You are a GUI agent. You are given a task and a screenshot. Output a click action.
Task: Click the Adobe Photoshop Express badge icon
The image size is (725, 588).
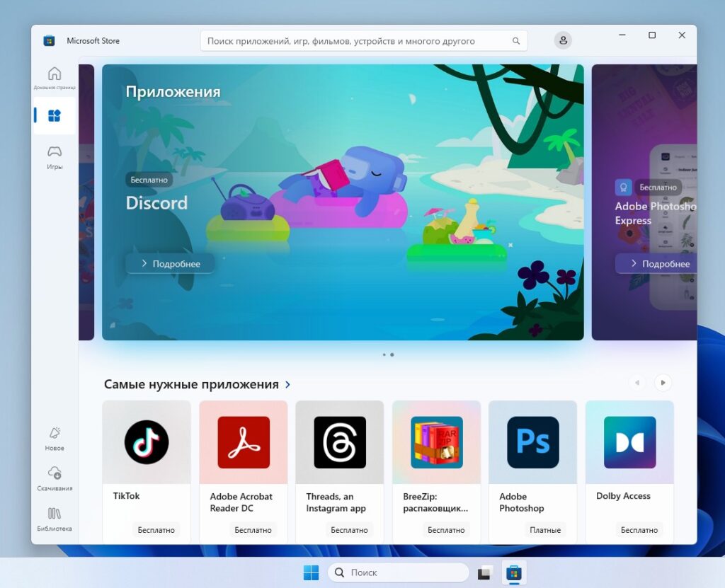pos(623,188)
